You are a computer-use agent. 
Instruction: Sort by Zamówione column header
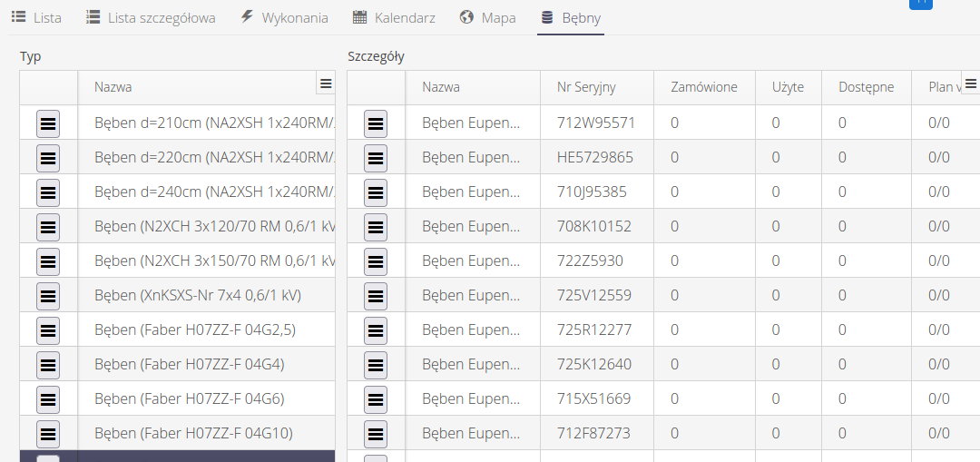pos(703,87)
